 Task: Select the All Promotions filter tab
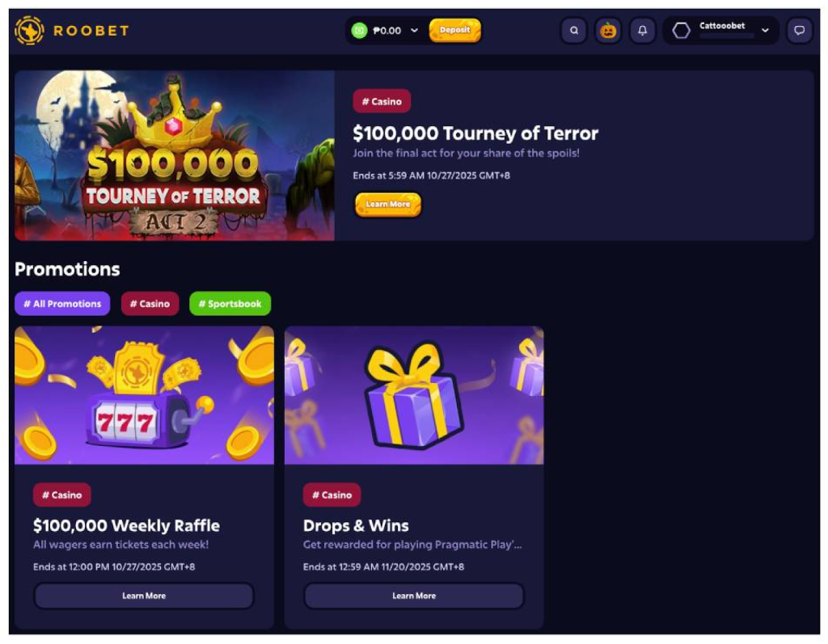(62, 304)
